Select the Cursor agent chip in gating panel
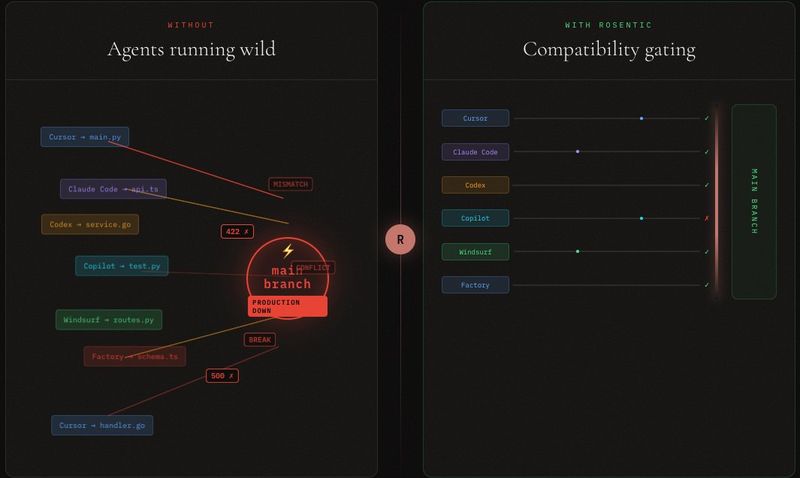This screenshot has width=800, height=478. pos(475,118)
